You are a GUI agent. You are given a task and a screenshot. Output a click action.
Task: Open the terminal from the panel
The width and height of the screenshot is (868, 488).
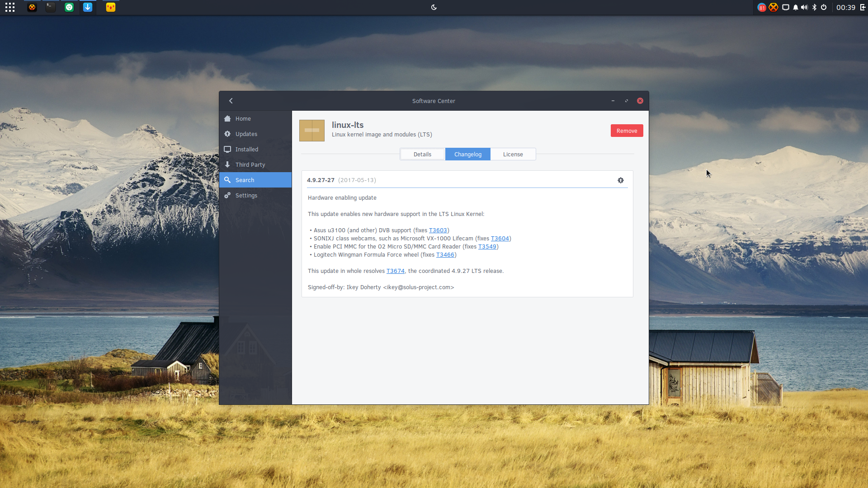point(51,7)
